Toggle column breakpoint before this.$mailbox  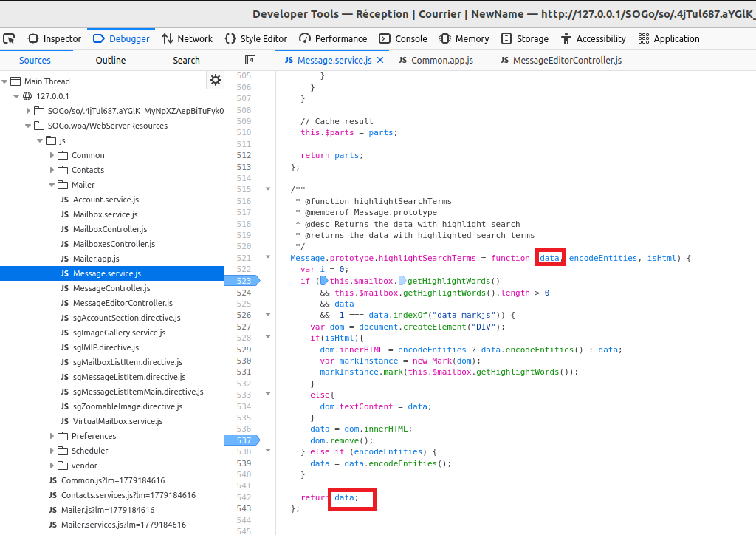[x=324, y=281]
